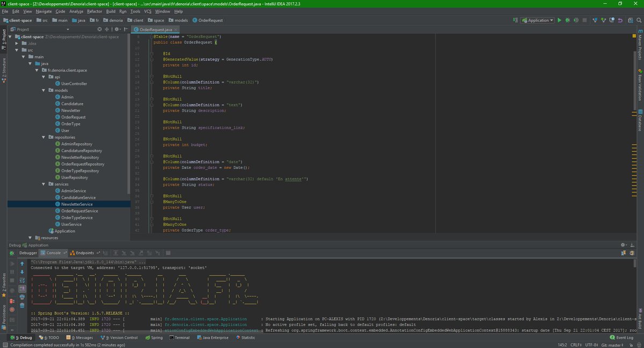The width and height of the screenshot is (644, 348).
Task: Open Project Structure icon in toolbar
Action: (631, 20)
